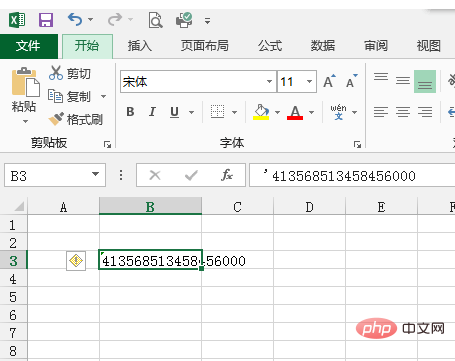The width and height of the screenshot is (455, 361).
Task: Align text to the left
Action: point(381,112)
